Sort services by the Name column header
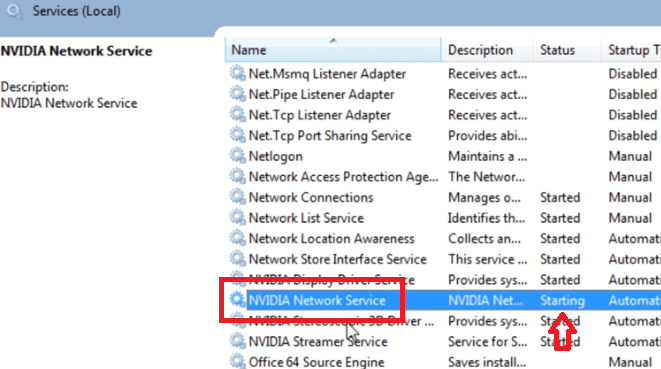661x369 pixels. [333, 50]
